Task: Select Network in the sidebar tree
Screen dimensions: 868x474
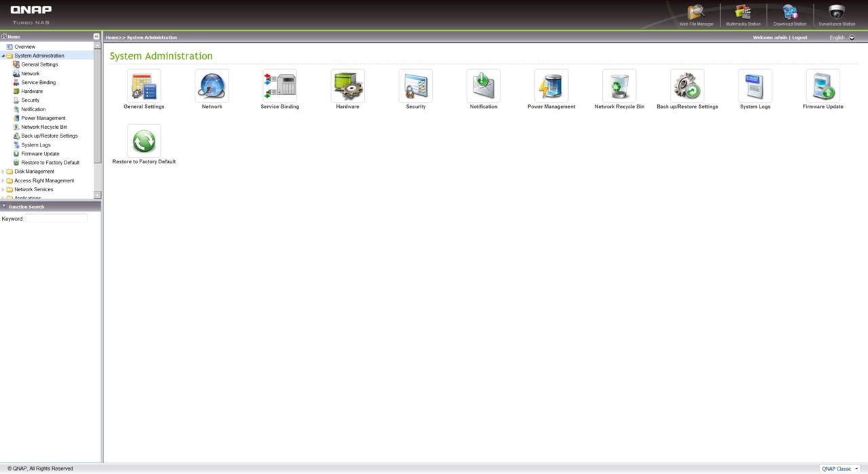Action: (x=31, y=73)
